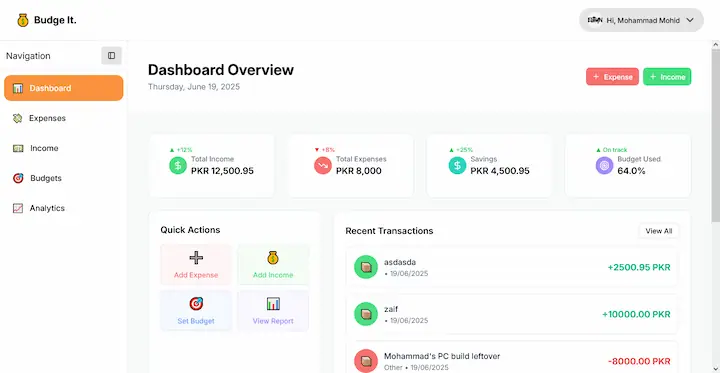
Task: Click the plus icon in Add Expense
Action: (196, 258)
